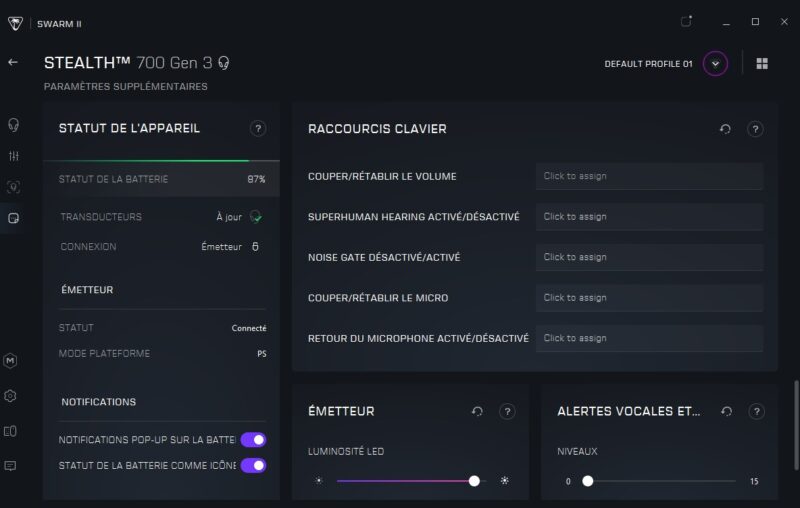Image resolution: width=800 pixels, height=508 pixels.
Task: Open the equalizer sliders sidebar icon
Action: [13, 156]
